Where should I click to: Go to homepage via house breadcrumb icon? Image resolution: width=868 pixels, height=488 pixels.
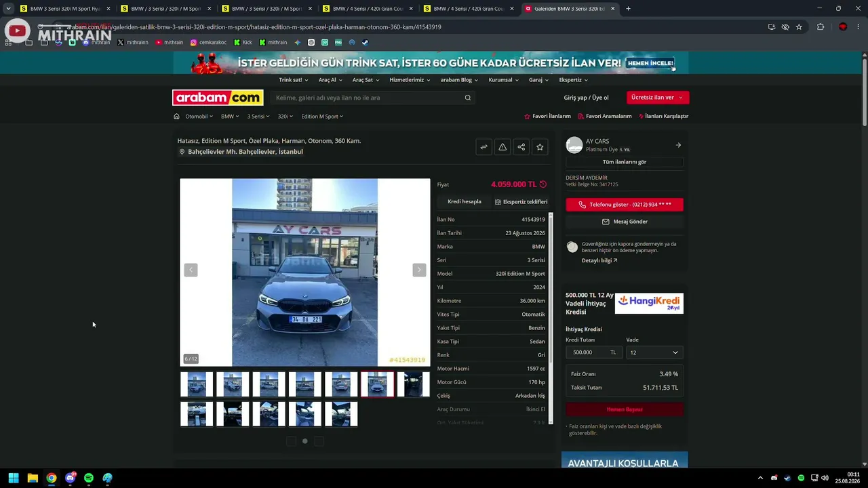176,117
